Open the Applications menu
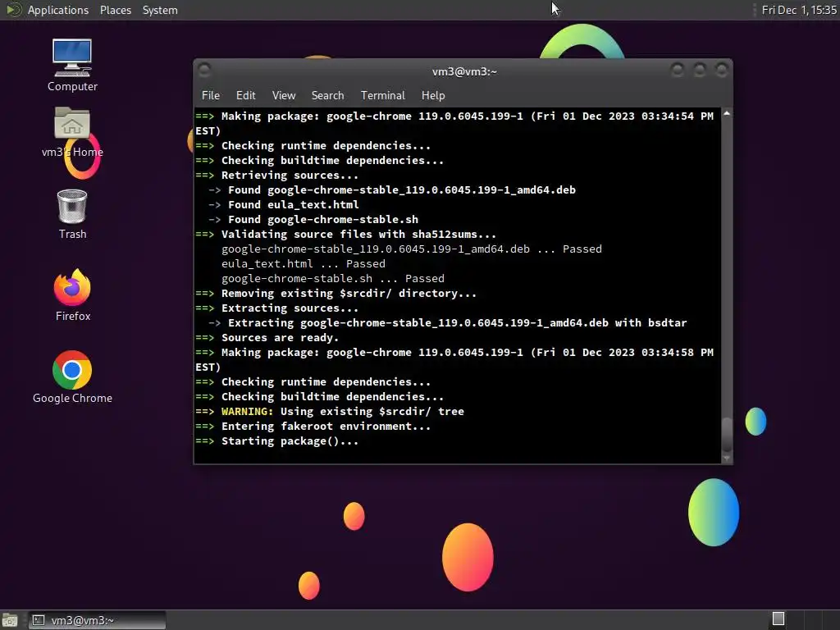Screen dimensions: 840x630 [58, 10]
